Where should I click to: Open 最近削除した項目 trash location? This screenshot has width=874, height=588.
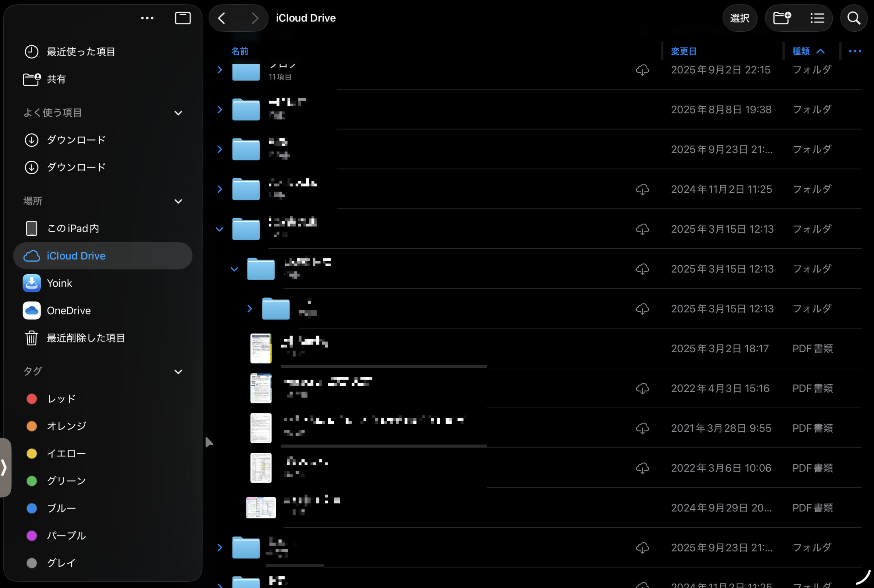point(86,338)
